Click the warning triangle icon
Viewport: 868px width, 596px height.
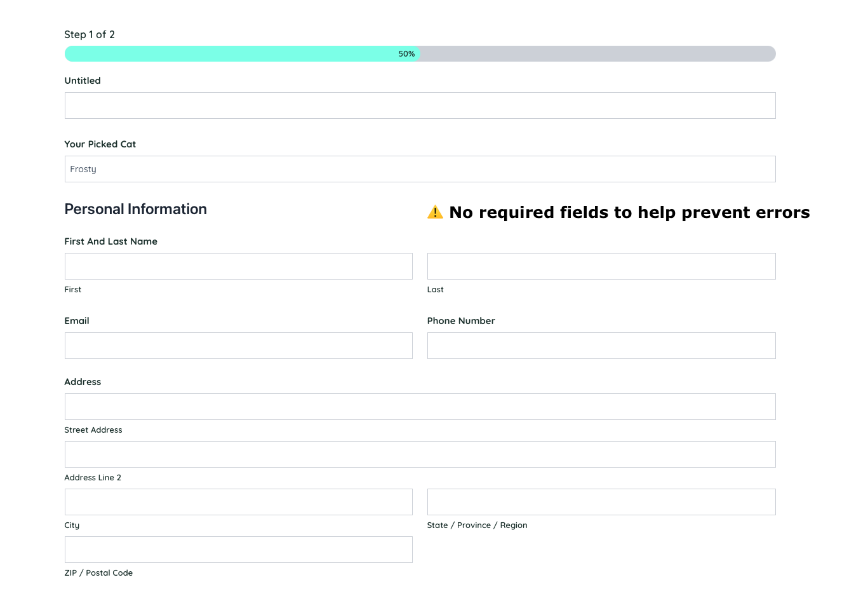click(436, 212)
